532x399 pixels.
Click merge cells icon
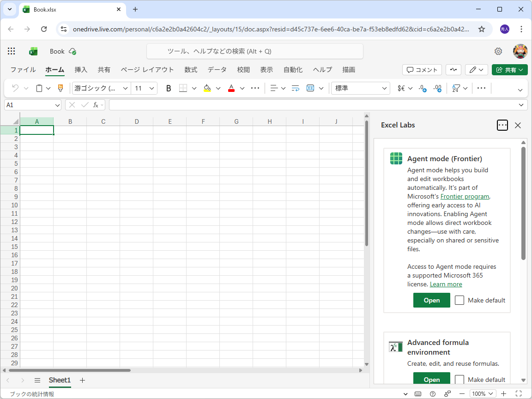click(310, 88)
